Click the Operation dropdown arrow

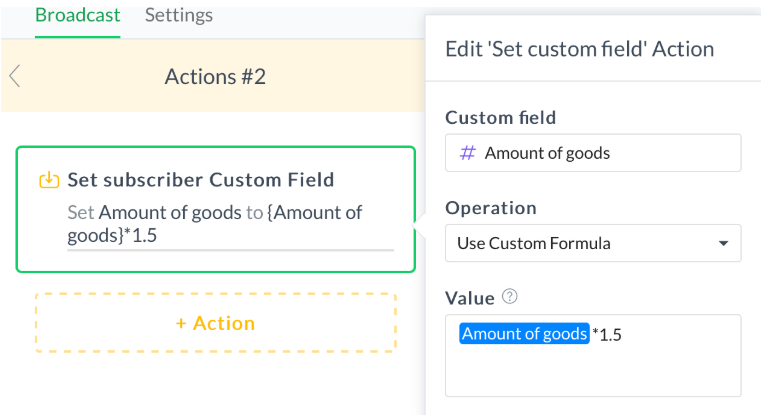point(723,243)
